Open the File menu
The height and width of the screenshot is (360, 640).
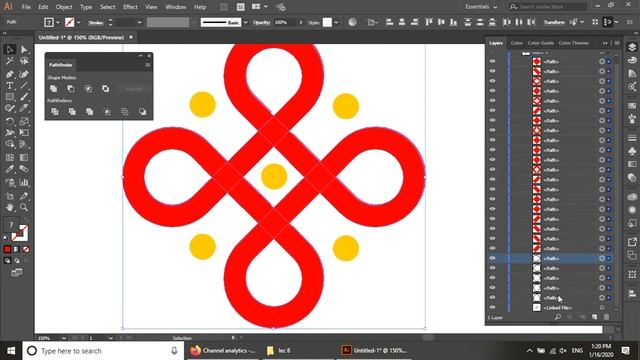[26, 7]
